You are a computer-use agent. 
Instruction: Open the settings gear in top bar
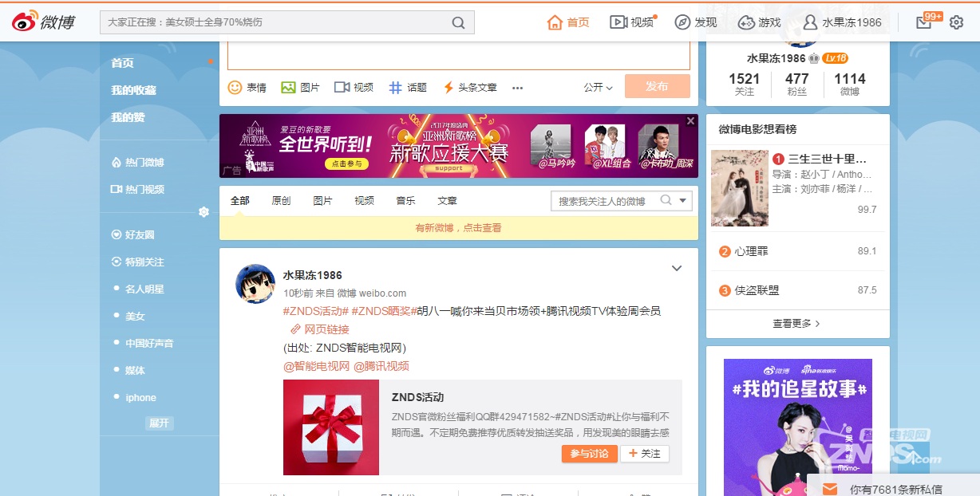tap(956, 22)
